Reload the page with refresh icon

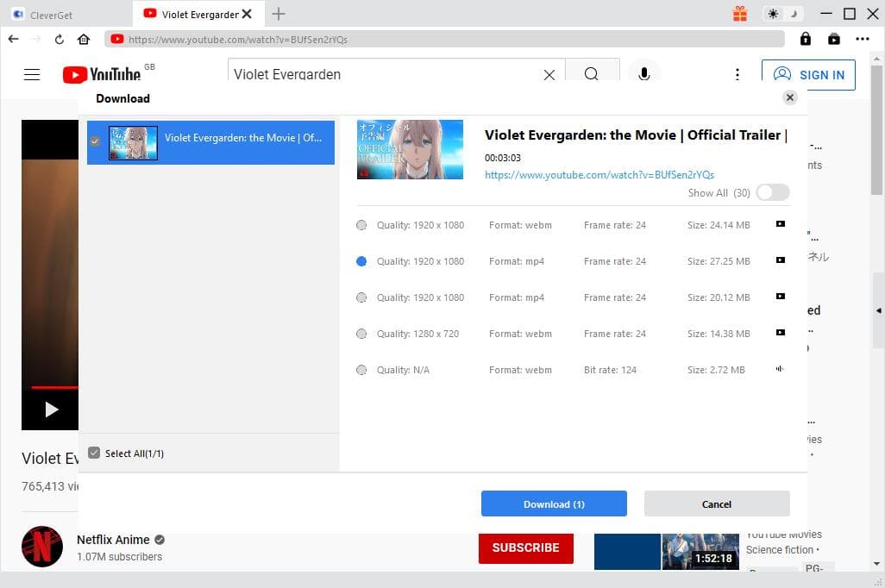tap(60, 39)
